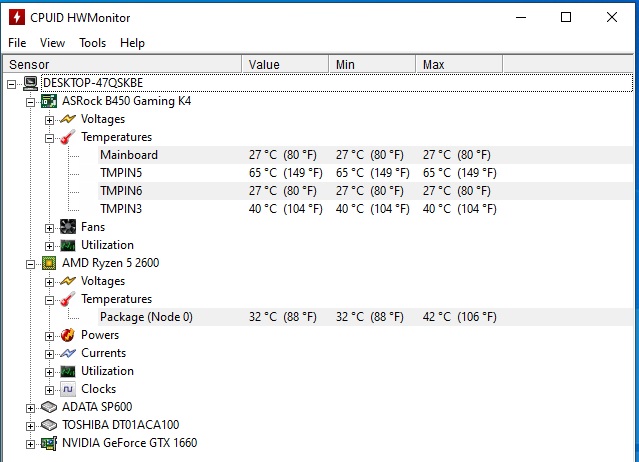Collapse Temperatures under ASRock B450

49,139
